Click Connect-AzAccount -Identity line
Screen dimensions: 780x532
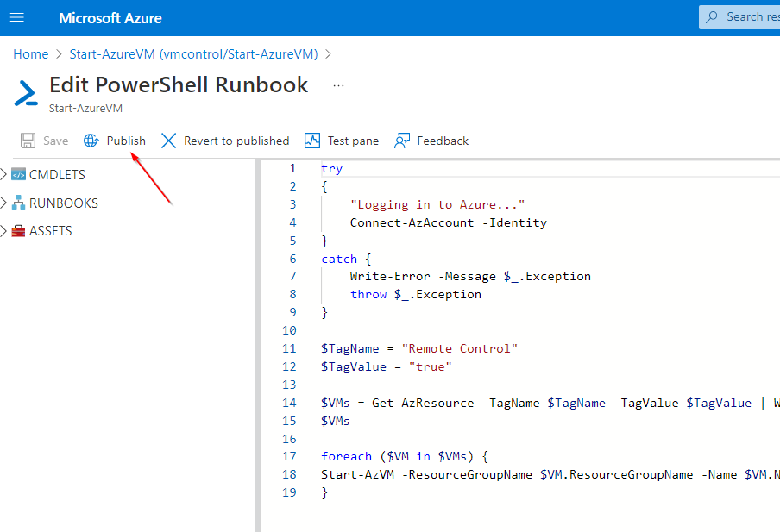point(448,222)
